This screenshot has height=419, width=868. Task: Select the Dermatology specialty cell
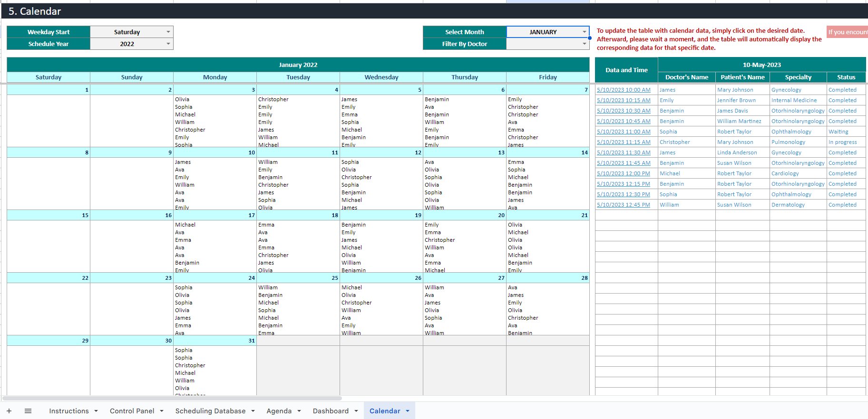pyautogui.click(x=798, y=205)
